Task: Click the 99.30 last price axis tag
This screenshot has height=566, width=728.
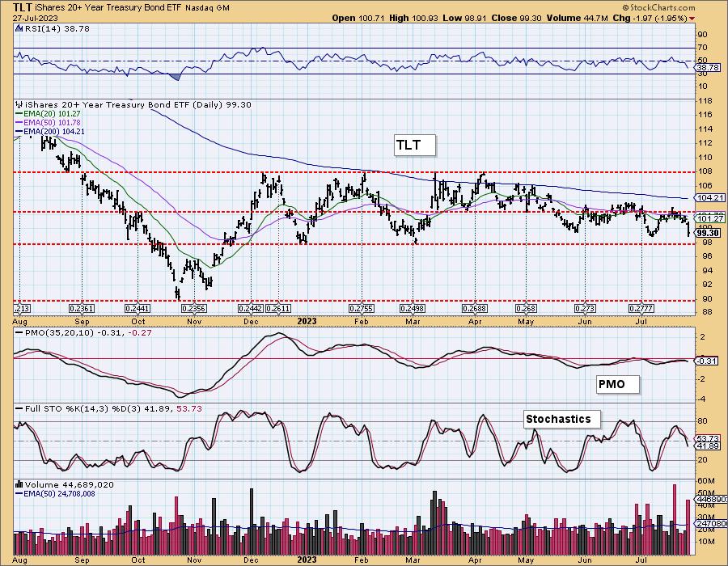Action: [x=709, y=233]
